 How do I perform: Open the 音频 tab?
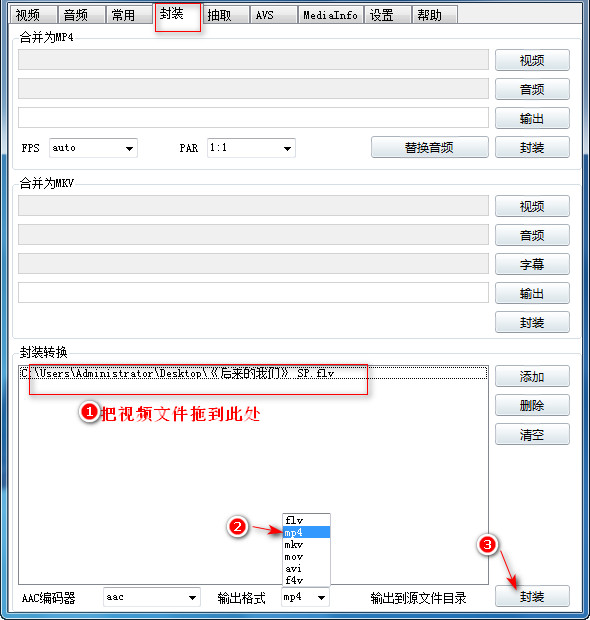click(x=81, y=15)
